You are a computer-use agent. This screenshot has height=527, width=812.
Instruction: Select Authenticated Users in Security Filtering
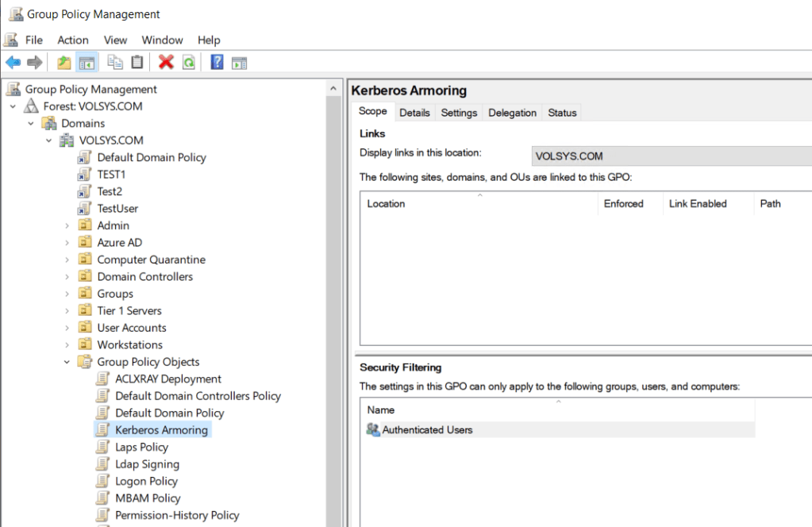click(427, 429)
